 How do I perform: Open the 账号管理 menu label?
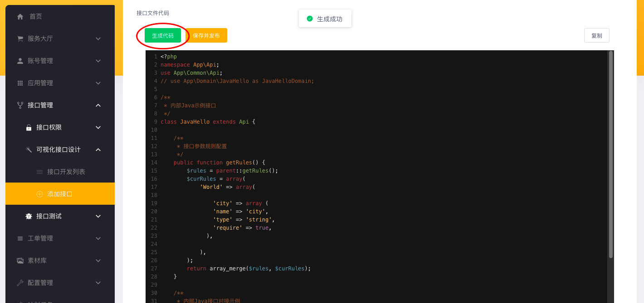[x=40, y=61]
